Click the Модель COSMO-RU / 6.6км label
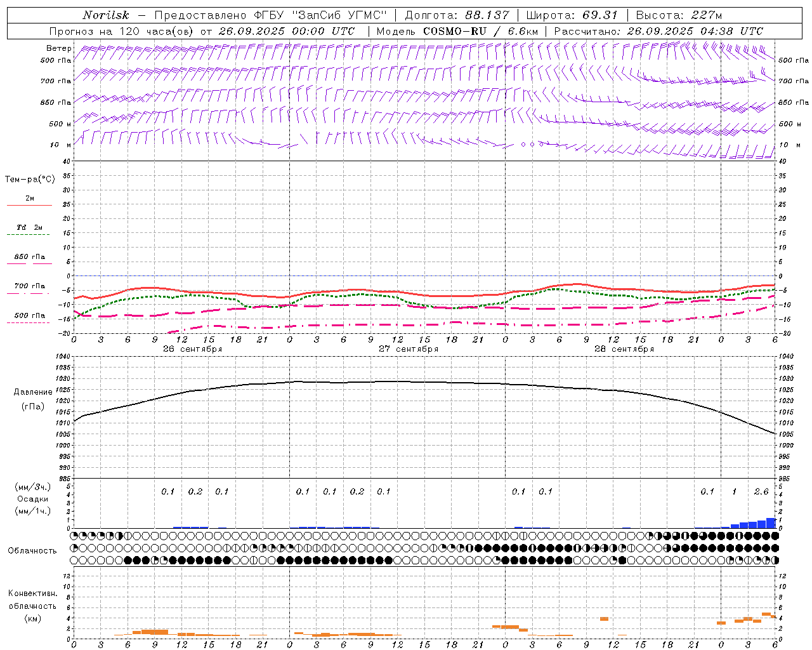This screenshot has width=812, height=650. pyautogui.click(x=457, y=31)
